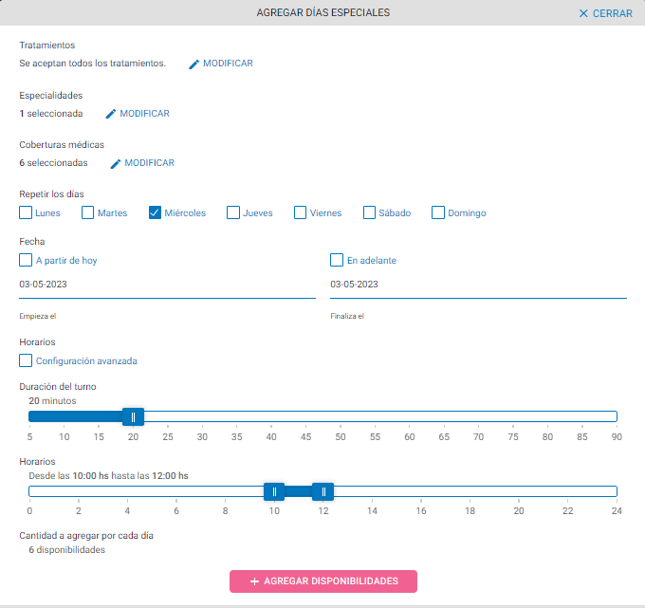Screen dimensions: 645x608
Task: Enable 'Configuración avanzada' for Horarios
Action: [26, 361]
